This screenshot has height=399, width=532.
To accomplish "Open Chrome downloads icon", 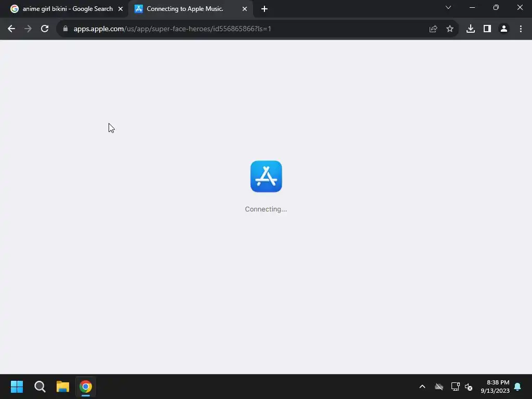I will [x=471, y=29].
